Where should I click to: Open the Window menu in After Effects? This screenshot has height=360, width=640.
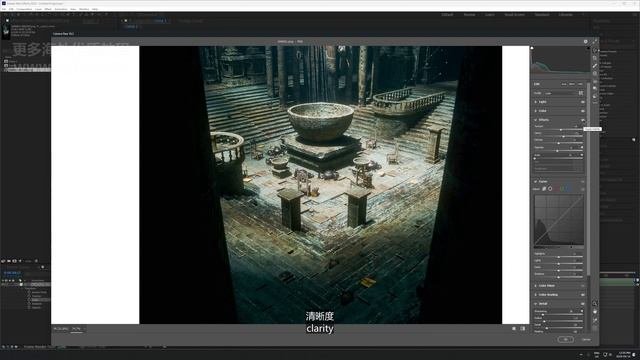click(x=84, y=9)
